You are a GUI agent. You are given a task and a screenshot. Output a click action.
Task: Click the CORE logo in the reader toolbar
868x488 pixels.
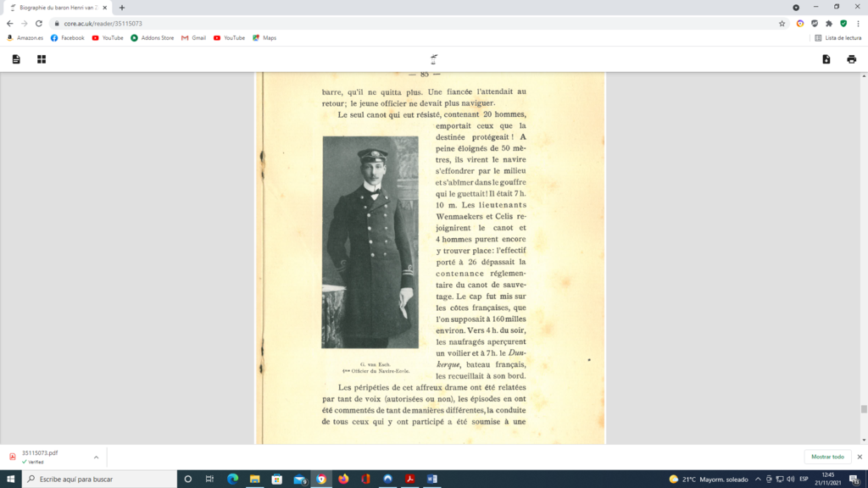click(x=434, y=59)
